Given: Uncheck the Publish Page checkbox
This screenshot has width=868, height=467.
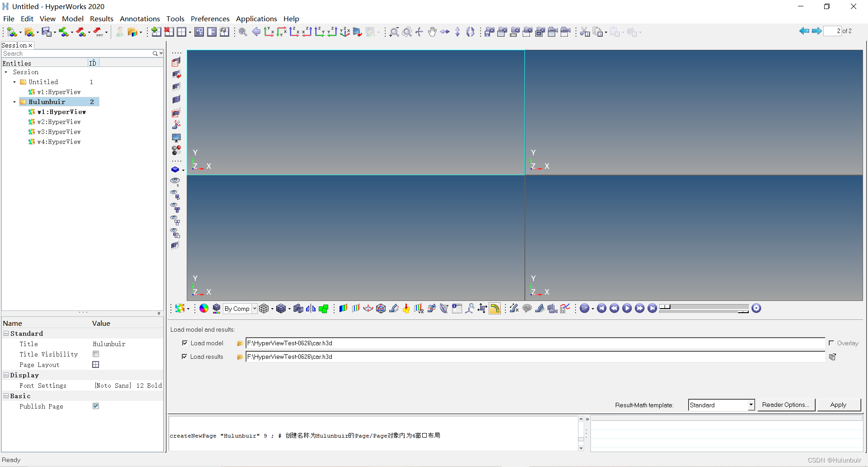Looking at the screenshot, I should pyautogui.click(x=96, y=406).
